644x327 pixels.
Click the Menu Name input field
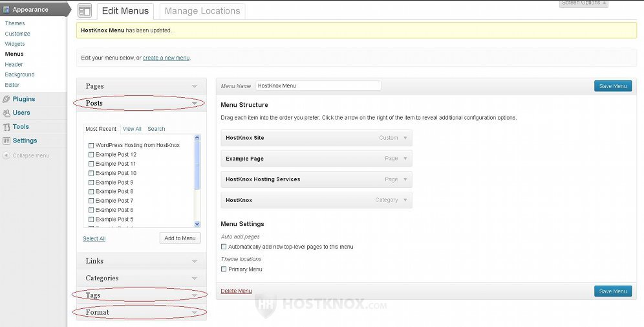(x=318, y=85)
